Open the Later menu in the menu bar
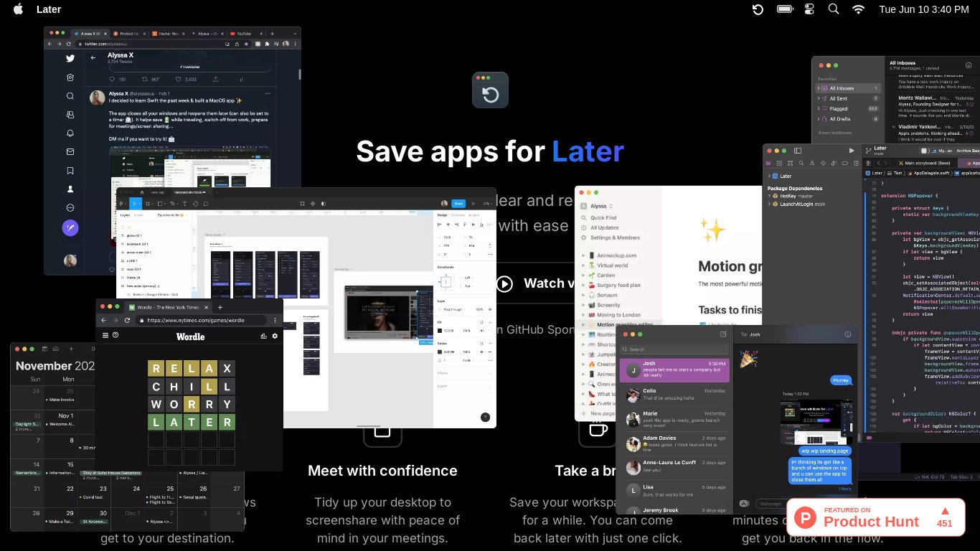980x551 pixels. [x=49, y=9]
